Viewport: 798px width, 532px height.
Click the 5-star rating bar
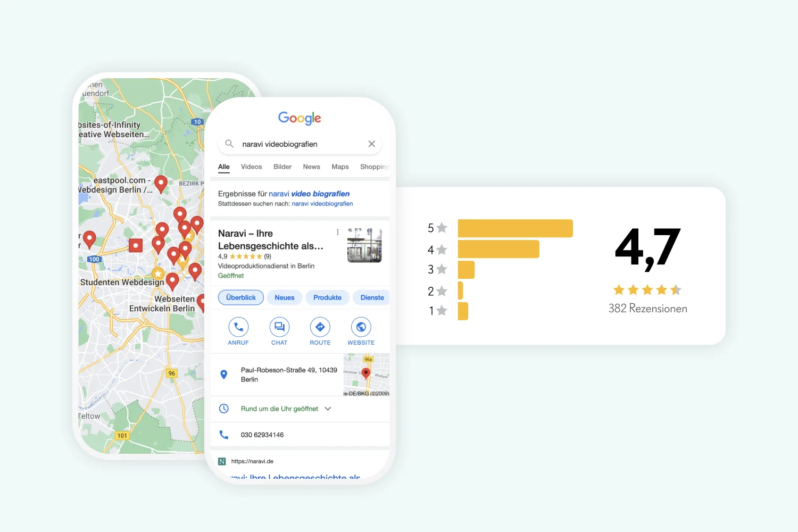(x=515, y=228)
